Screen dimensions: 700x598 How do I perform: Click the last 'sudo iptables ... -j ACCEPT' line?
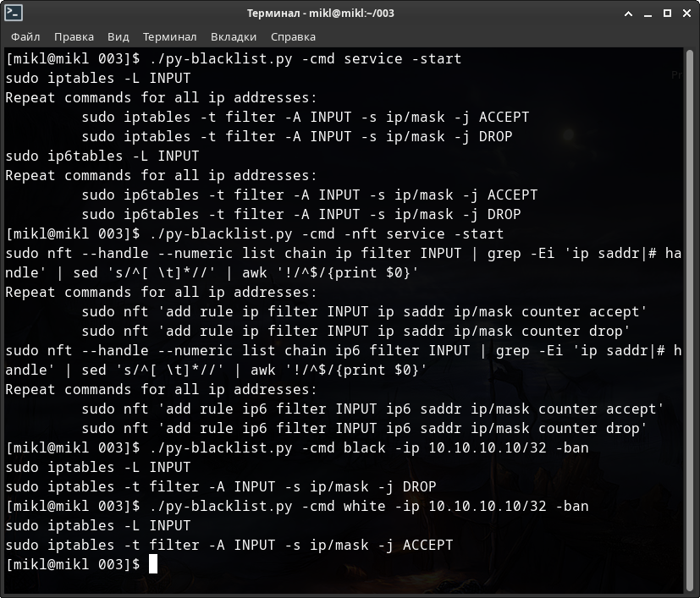[x=229, y=546]
